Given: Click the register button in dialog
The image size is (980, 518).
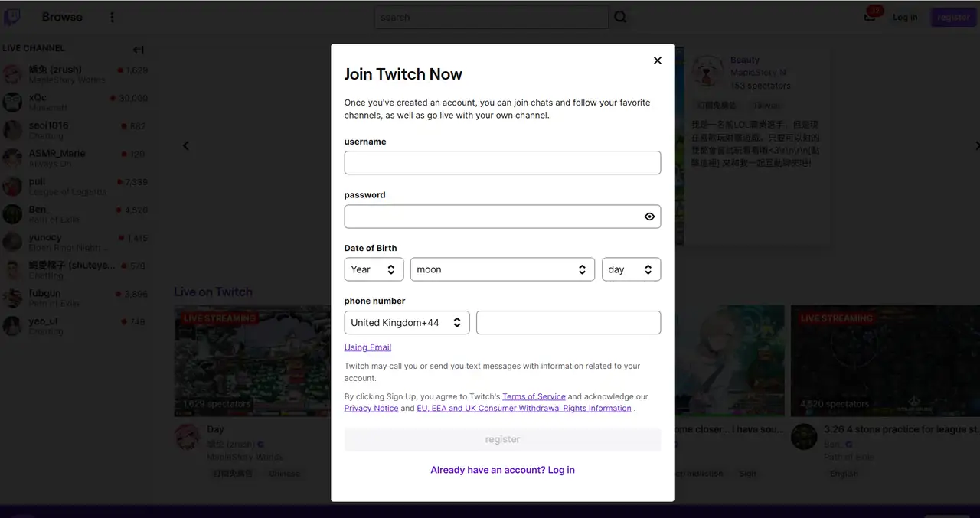Looking at the screenshot, I should pos(502,439).
